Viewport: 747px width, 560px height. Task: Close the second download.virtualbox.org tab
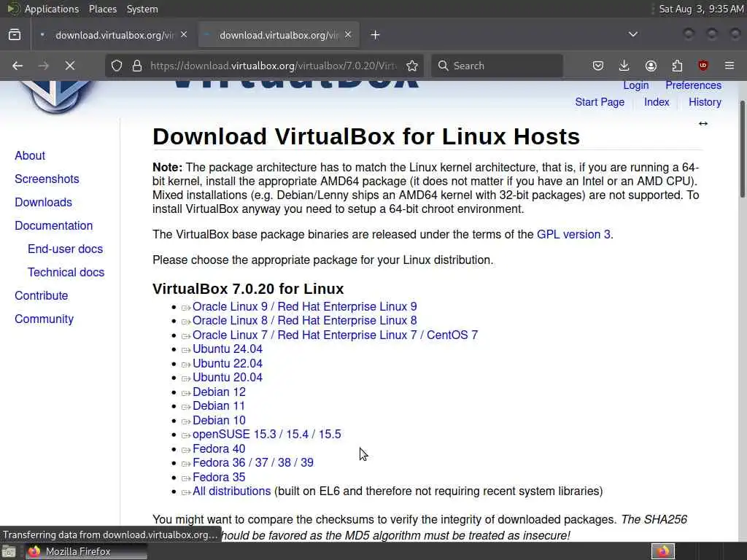tap(348, 35)
